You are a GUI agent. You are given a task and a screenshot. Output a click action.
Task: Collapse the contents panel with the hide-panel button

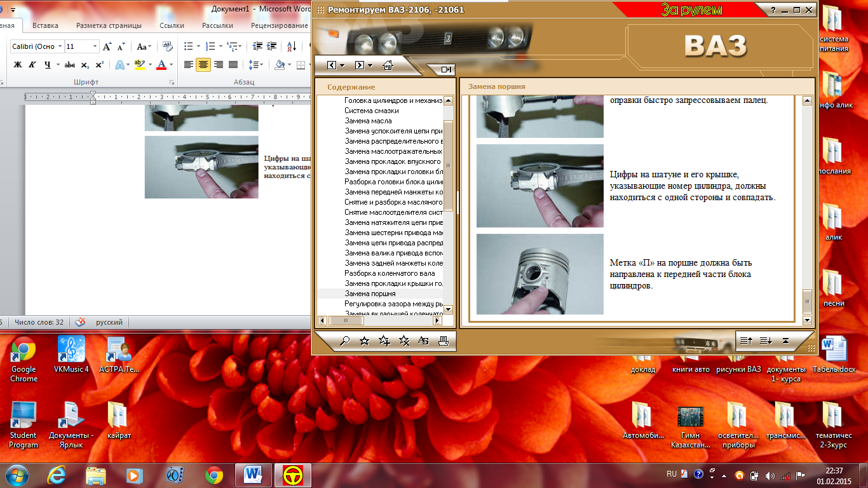coord(446,69)
